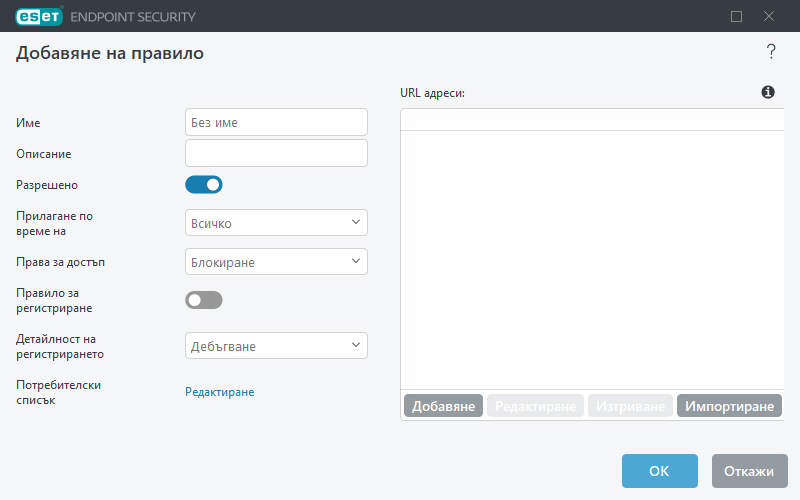Viewport: 800px width, 500px height.
Task: Show URL addresses info tooltip icon
Action: tap(768, 92)
